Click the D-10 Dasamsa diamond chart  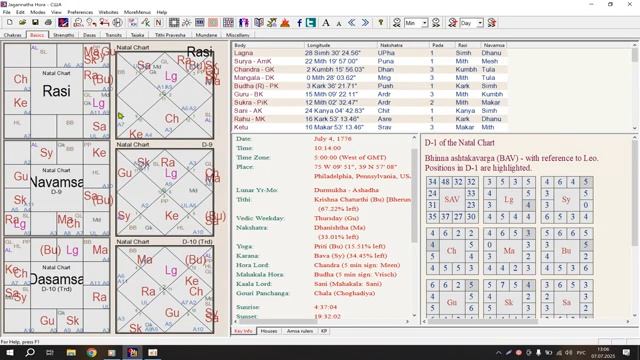pyautogui.click(x=164, y=289)
